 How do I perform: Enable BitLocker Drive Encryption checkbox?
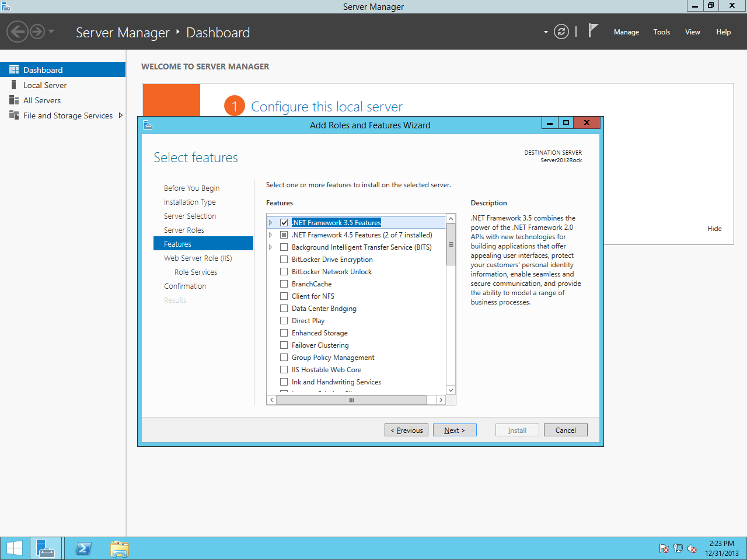[284, 260]
